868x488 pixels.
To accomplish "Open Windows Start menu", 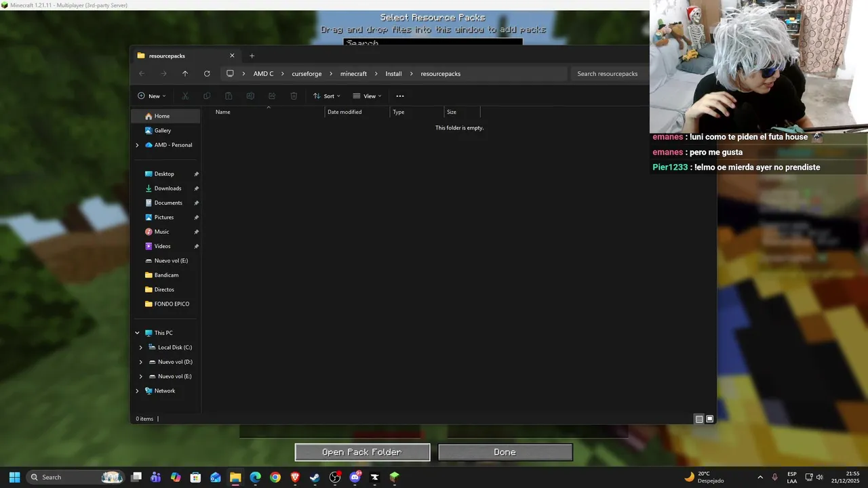I will (x=14, y=477).
